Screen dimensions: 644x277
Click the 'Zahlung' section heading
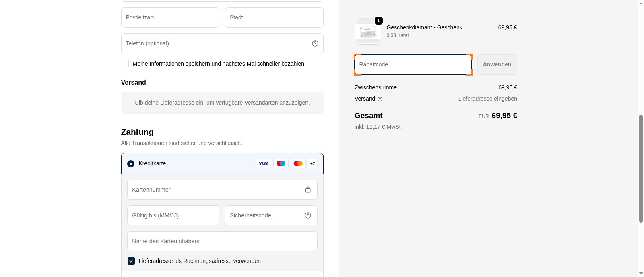[137, 132]
